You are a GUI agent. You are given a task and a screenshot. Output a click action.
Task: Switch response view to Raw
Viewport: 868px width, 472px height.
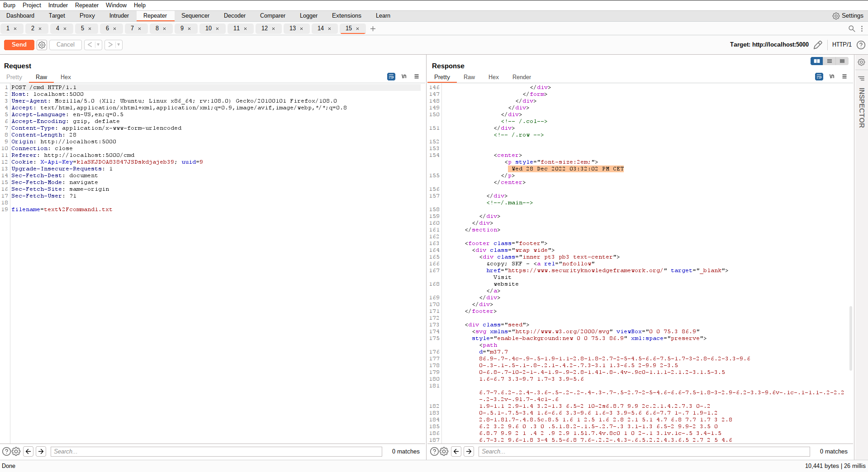[469, 77]
